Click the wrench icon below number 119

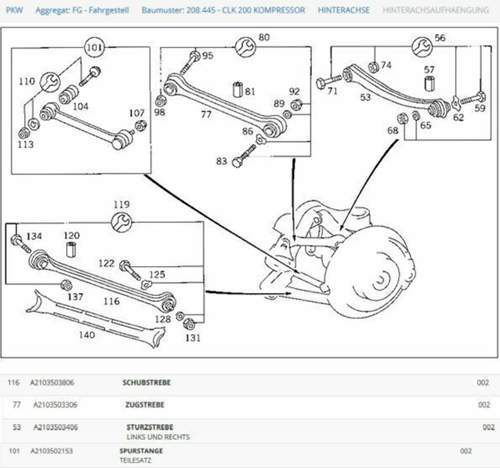pyautogui.click(x=121, y=223)
